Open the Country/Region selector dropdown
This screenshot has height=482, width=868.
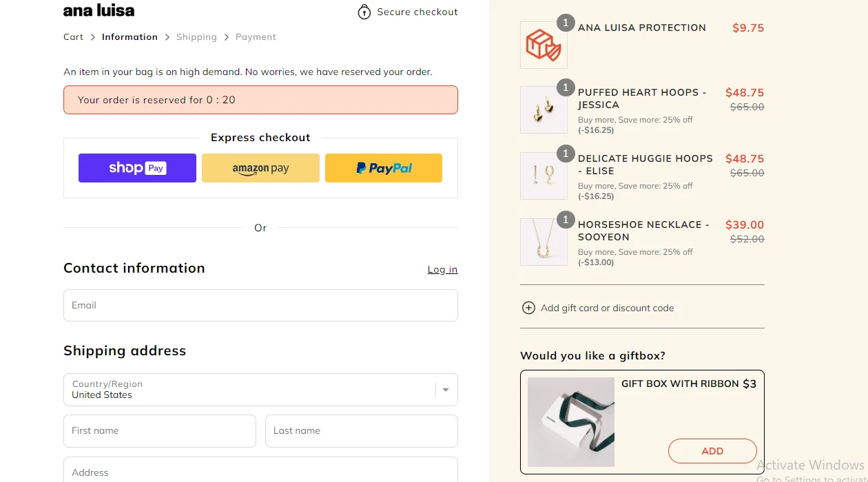tap(260, 390)
